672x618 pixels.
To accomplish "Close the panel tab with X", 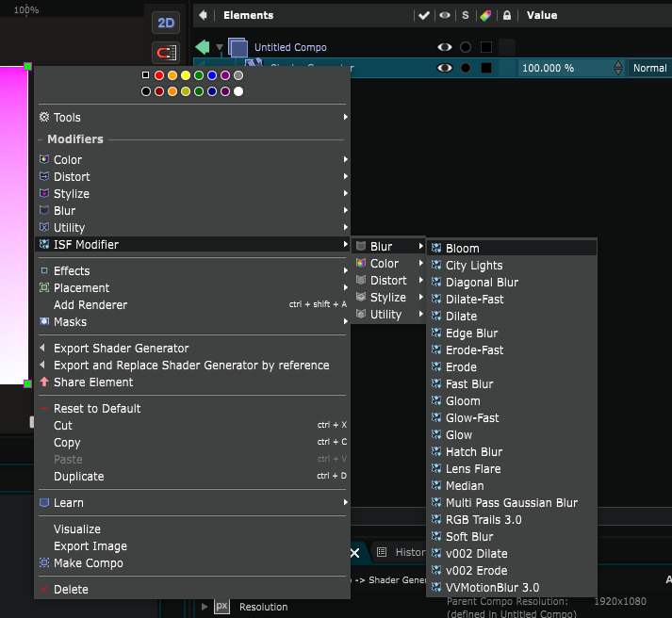I will [355, 553].
